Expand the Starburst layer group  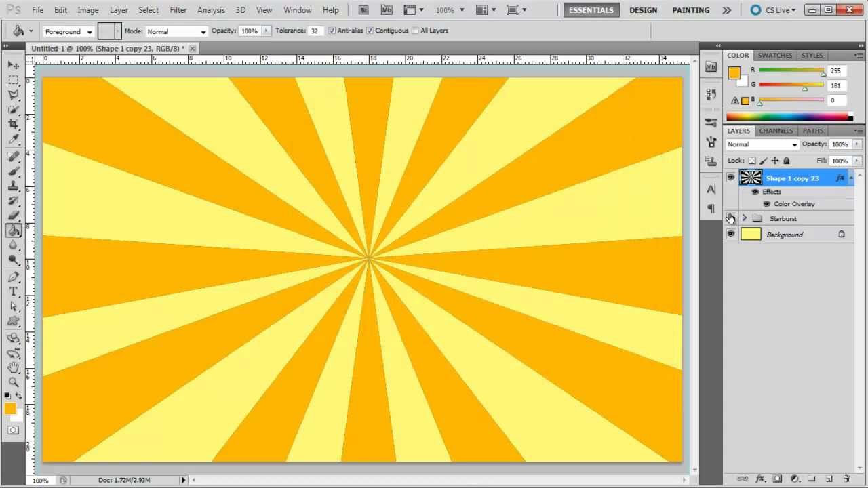click(744, 218)
